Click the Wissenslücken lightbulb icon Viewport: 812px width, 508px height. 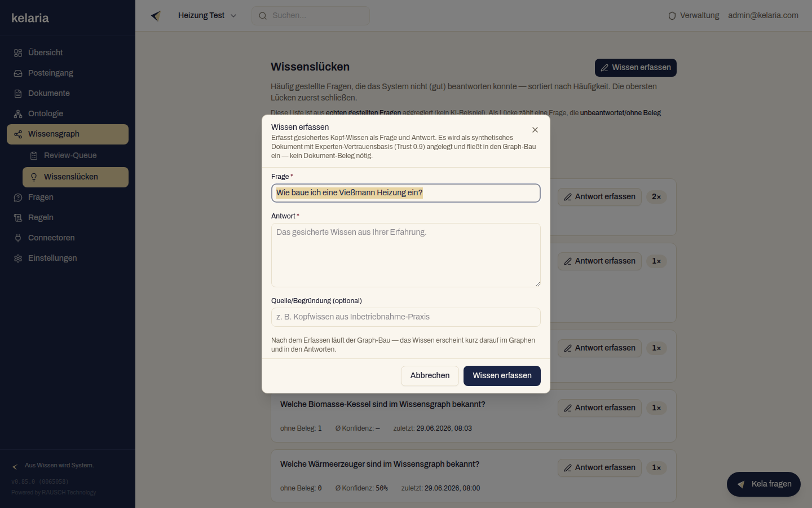coord(34,177)
